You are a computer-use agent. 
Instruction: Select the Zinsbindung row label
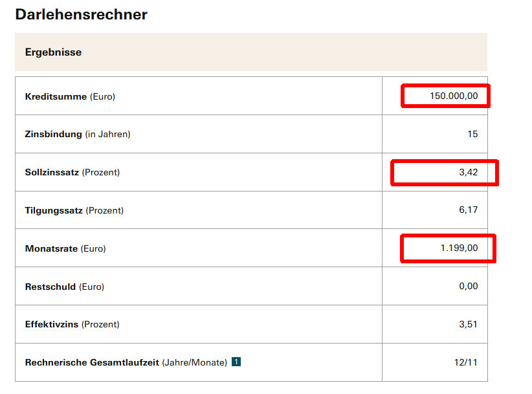pyautogui.click(x=78, y=134)
